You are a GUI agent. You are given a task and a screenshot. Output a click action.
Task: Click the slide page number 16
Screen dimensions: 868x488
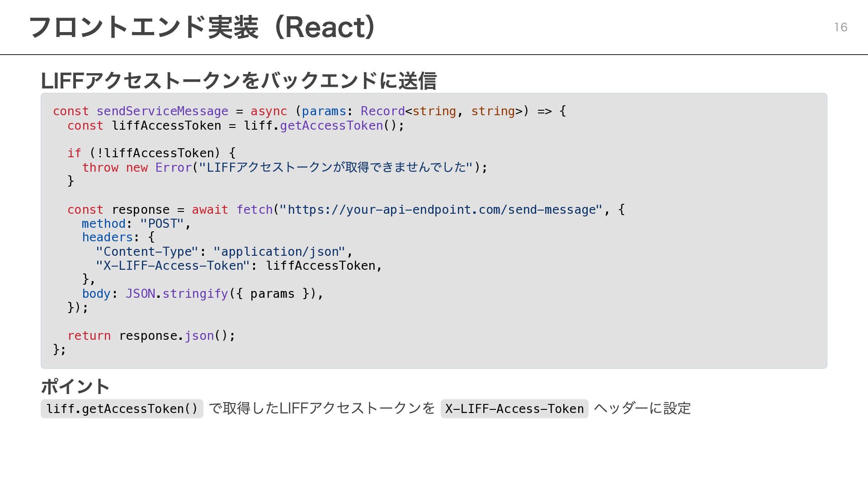(840, 28)
